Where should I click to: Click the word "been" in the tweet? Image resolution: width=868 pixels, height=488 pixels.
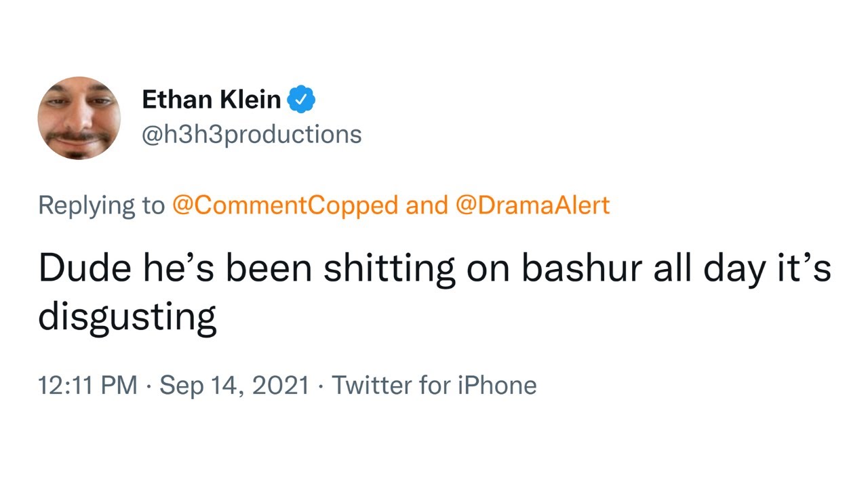269,269
